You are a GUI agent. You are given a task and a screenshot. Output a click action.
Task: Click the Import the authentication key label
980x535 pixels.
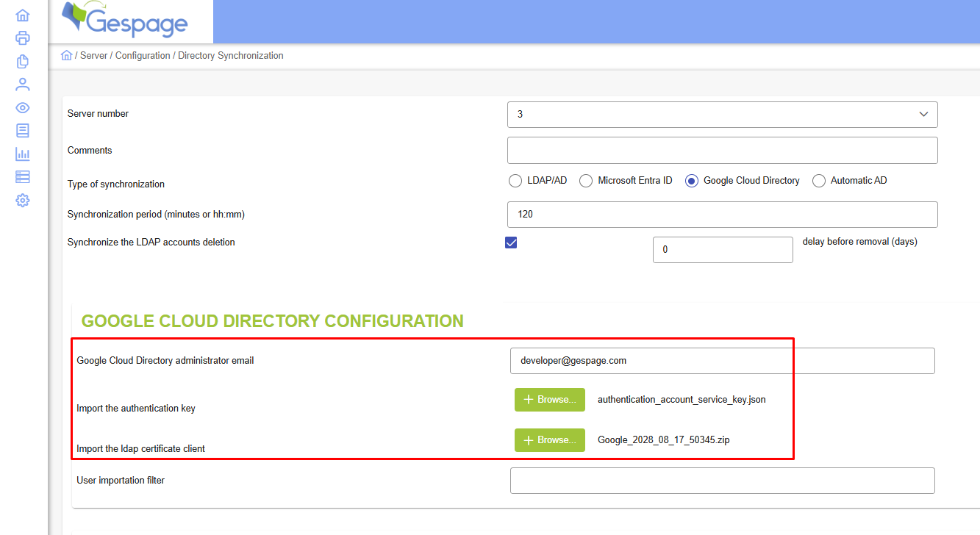[136, 409]
